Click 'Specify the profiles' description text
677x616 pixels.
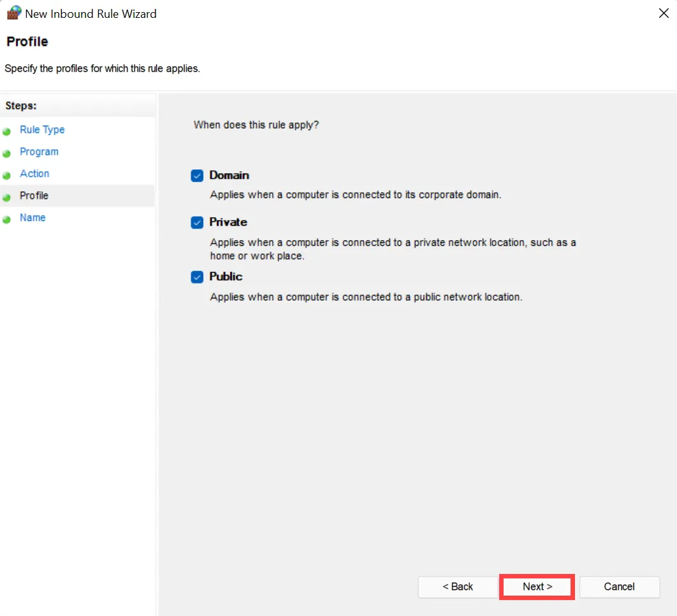(x=103, y=69)
